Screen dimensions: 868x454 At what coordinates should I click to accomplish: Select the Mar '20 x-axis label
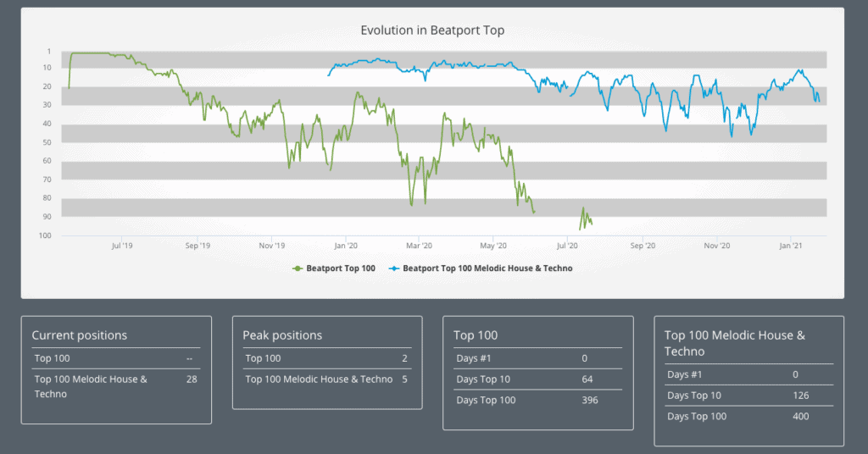click(420, 246)
